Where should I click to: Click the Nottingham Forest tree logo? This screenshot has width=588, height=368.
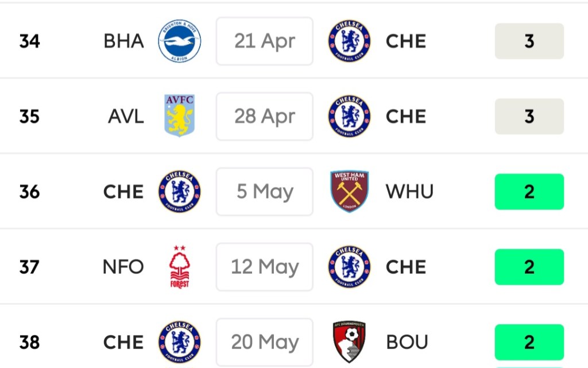[180, 267]
